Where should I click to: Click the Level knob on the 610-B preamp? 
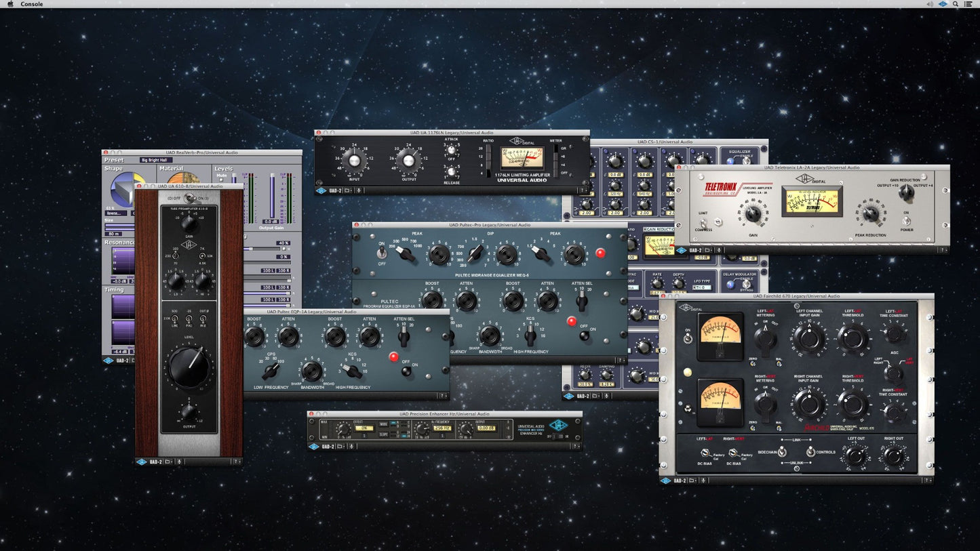pos(189,368)
